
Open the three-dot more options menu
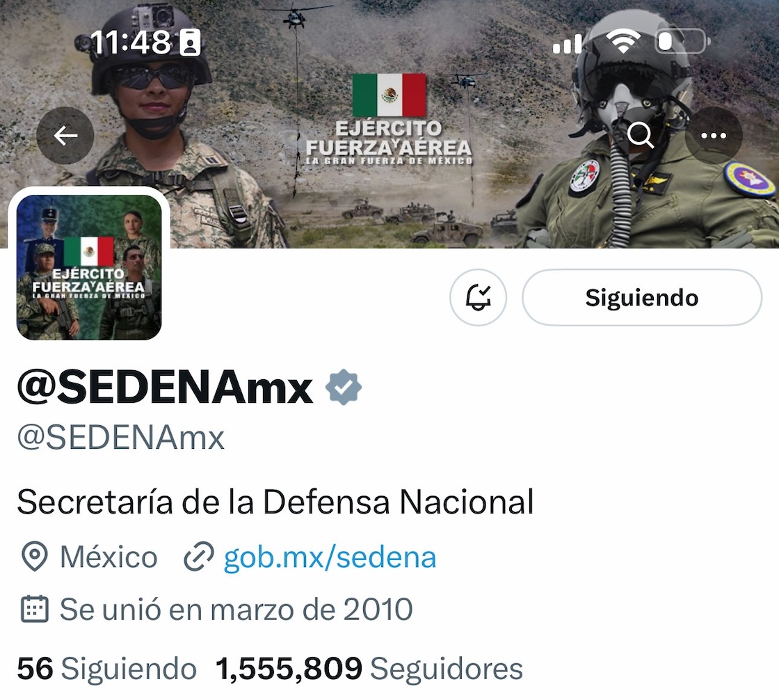(x=714, y=135)
